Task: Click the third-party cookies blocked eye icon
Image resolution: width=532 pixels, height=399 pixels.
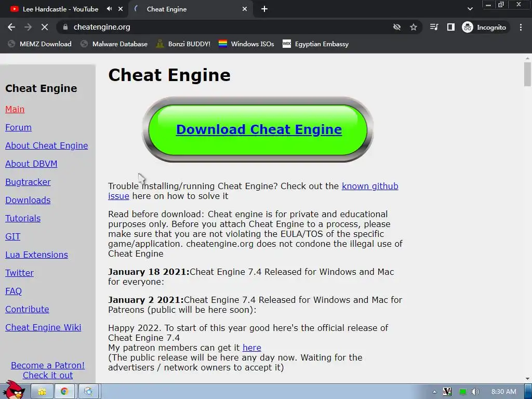Action: coord(396,27)
